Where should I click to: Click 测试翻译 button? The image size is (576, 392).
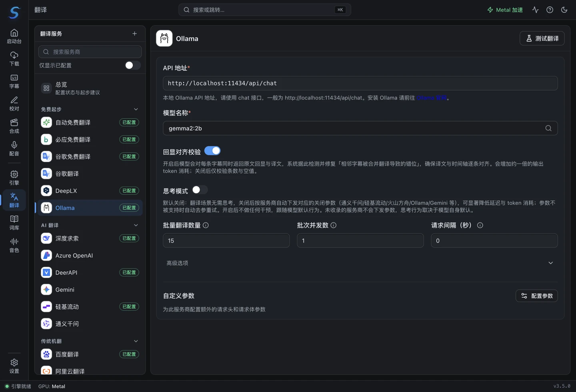pos(542,38)
